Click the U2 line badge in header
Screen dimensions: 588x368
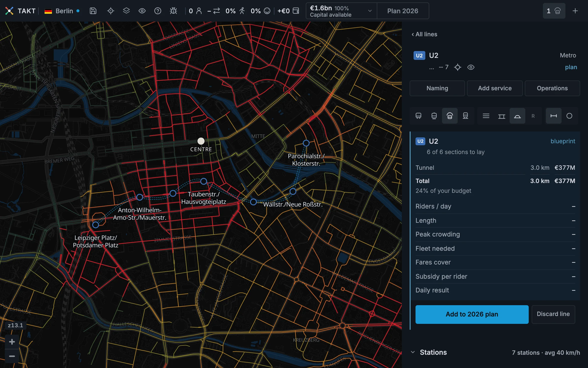coord(419,55)
